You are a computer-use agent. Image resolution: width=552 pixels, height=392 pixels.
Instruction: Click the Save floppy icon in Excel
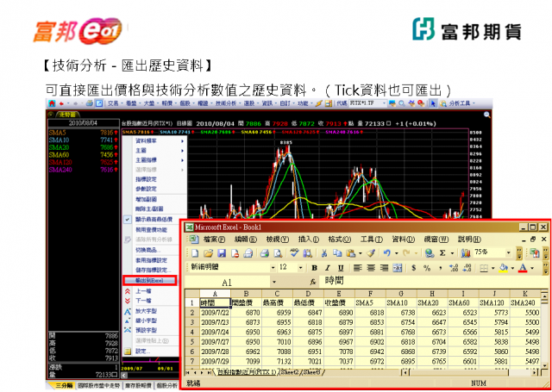tap(222, 252)
